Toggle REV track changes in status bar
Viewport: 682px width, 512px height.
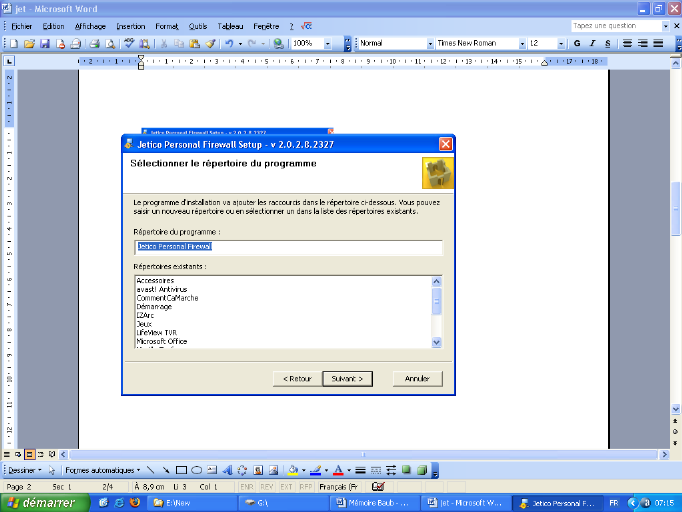click(x=266, y=487)
